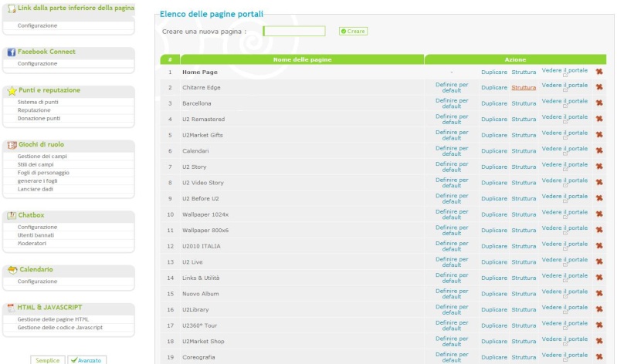This screenshot has width=617, height=364.
Task: Click the Nome delle pagine column header
Action: [x=302, y=59]
